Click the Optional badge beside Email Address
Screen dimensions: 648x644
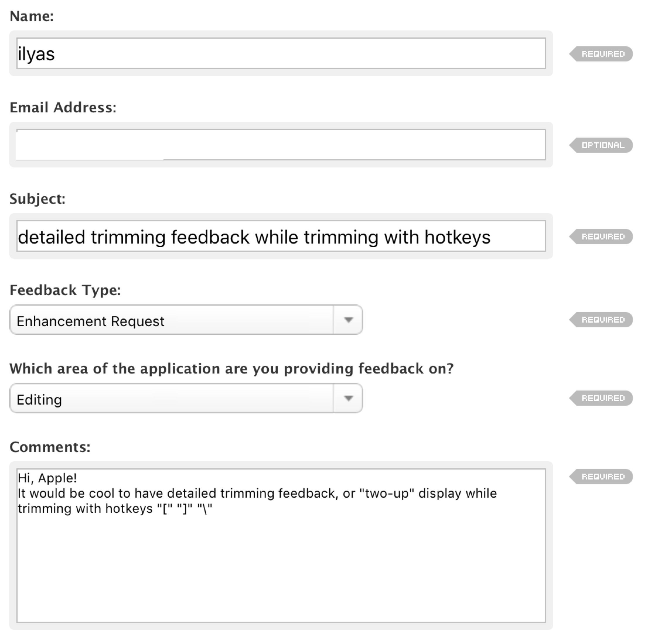click(x=601, y=145)
